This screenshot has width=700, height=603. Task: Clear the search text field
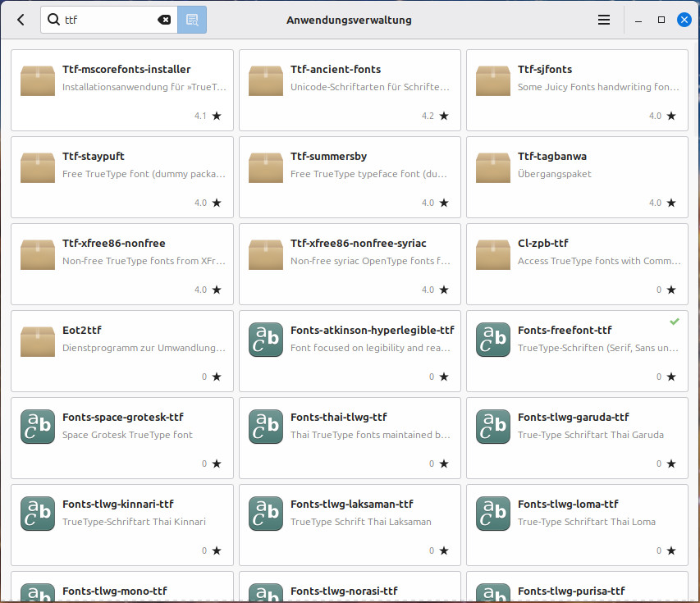tap(164, 20)
